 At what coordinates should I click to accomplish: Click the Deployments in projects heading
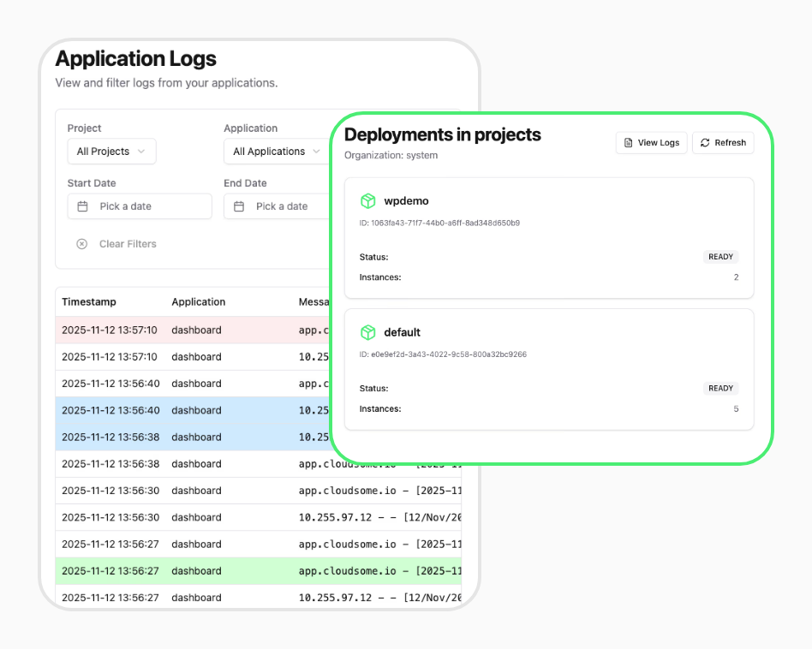tap(442, 134)
